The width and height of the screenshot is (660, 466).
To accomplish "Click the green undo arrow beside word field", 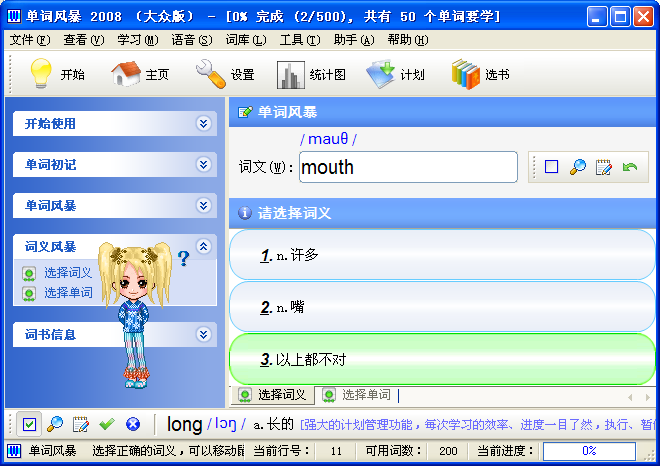I will coord(629,168).
